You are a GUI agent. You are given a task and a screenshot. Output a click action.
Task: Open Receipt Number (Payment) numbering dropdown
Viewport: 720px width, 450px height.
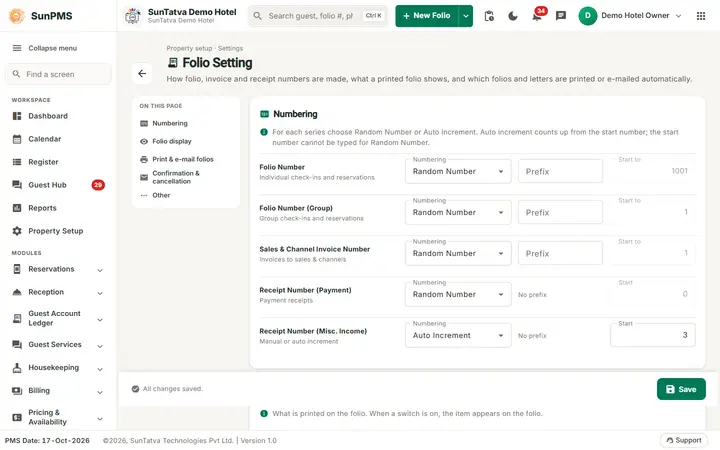click(x=458, y=294)
